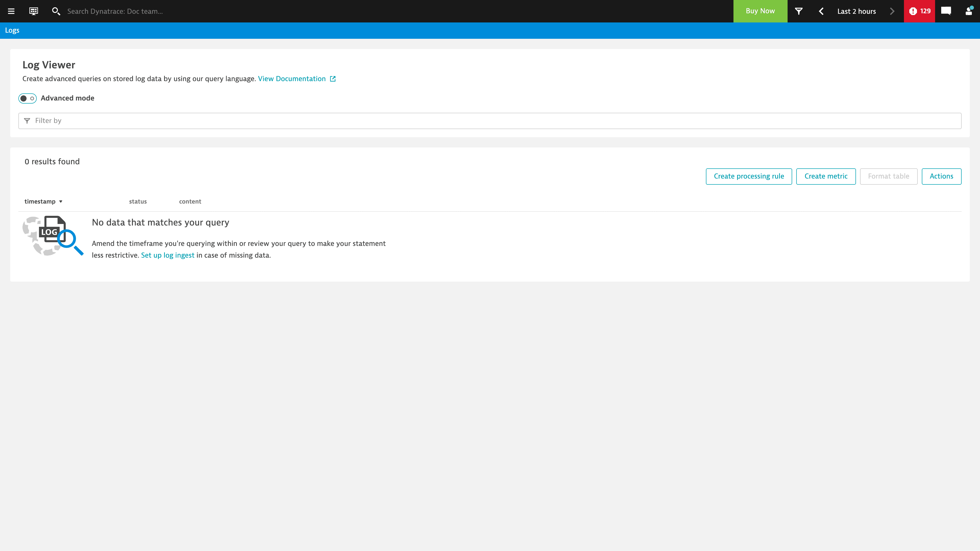The height and width of the screenshot is (551, 980).
Task: Click Create processing rule
Action: coord(748,176)
